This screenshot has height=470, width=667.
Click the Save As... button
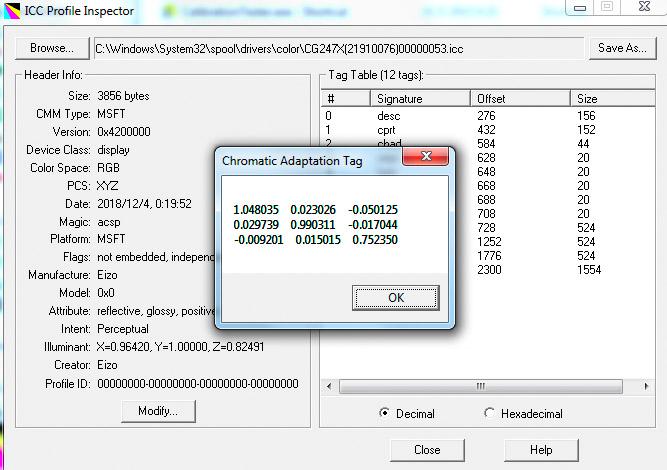pos(622,48)
